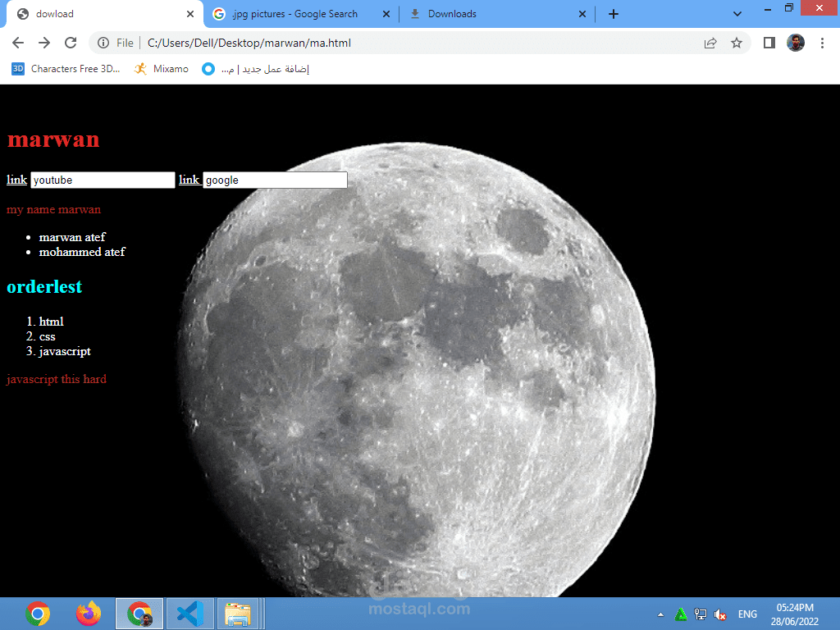Click the link before google field
This screenshot has height=630, width=840.
tap(189, 180)
